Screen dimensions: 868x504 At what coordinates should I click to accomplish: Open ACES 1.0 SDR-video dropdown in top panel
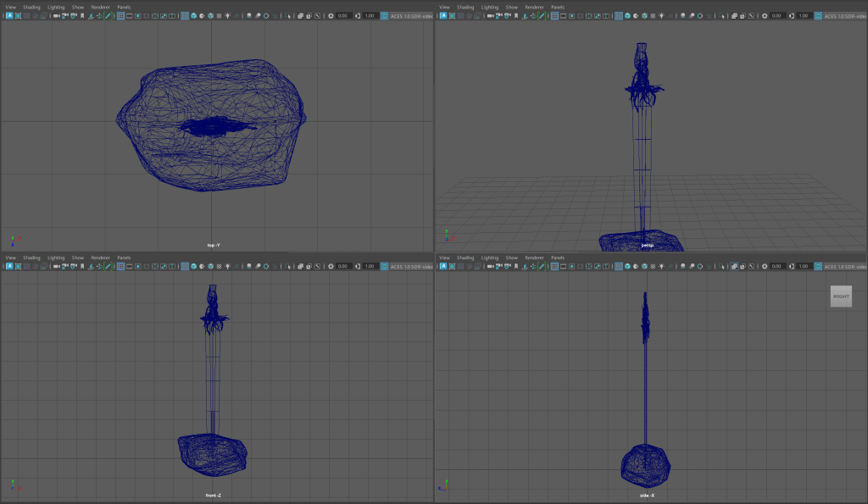[x=411, y=16]
